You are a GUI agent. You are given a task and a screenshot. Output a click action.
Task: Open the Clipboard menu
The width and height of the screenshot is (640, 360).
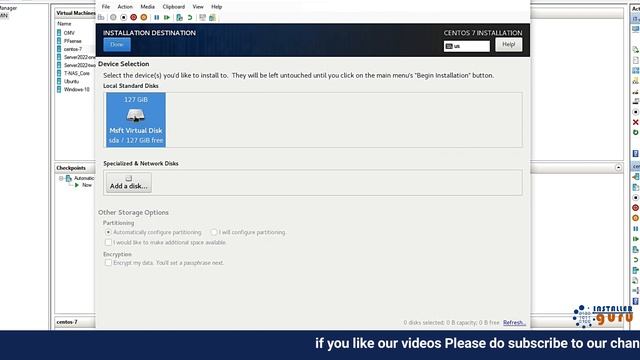tap(173, 7)
